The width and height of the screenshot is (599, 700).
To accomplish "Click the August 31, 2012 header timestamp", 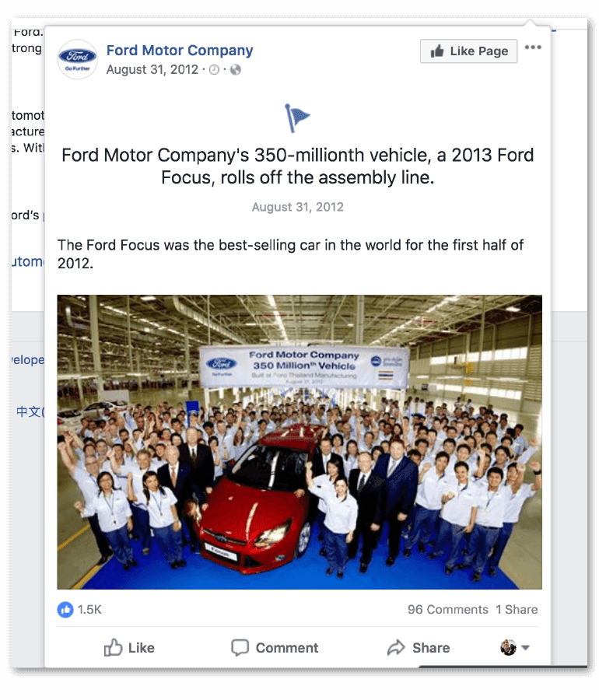I will [x=152, y=70].
